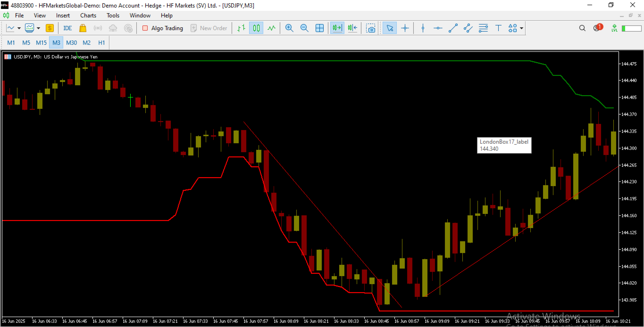The height and width of the screenshot is (327, 644).
Task: Click the add-signal circular plus icon
Action: coord(128,28)
